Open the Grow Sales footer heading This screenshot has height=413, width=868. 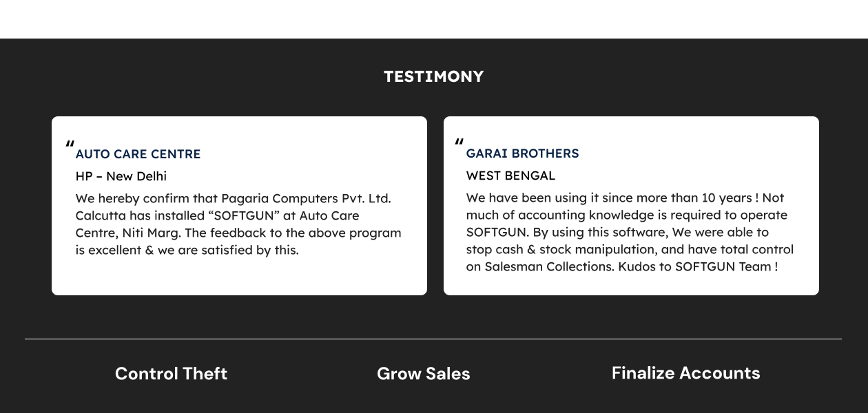coord(423,373)
